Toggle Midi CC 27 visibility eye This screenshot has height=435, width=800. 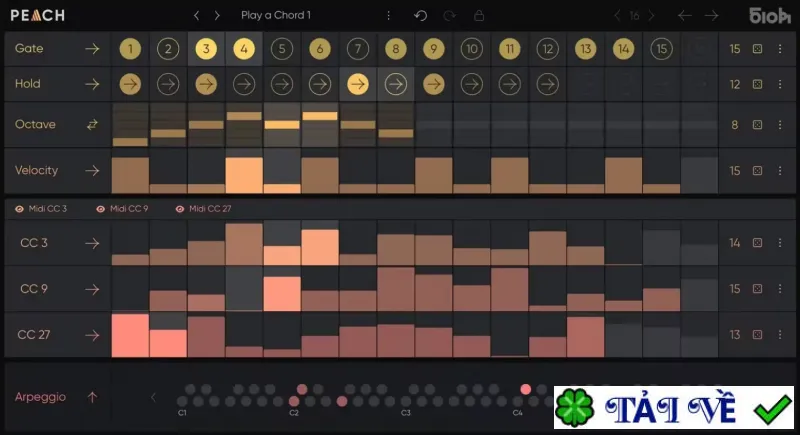(x=180, y=209)
